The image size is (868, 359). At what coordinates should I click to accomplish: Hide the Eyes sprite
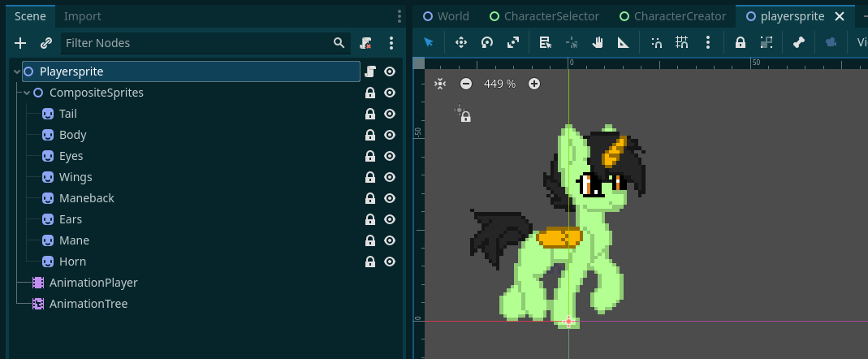pos(390,156)
